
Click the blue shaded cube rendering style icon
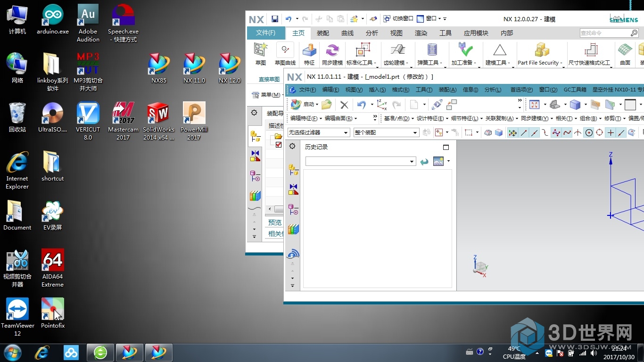(x=575, y=105)
